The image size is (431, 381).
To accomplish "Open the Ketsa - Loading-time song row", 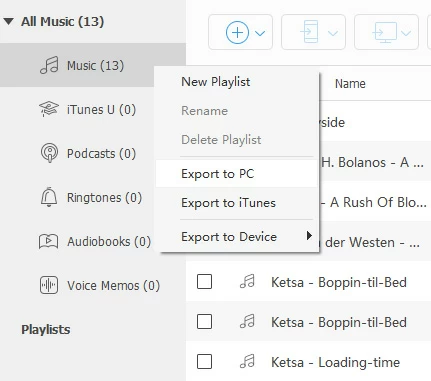I will pos(308,362).
